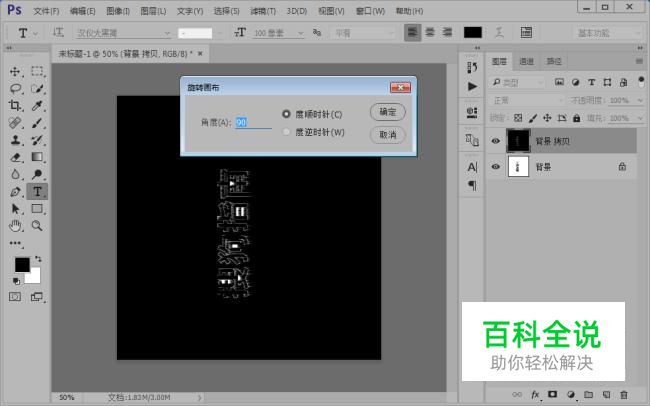
Task: Select the Clone Stamp tool
Action: 15,140
